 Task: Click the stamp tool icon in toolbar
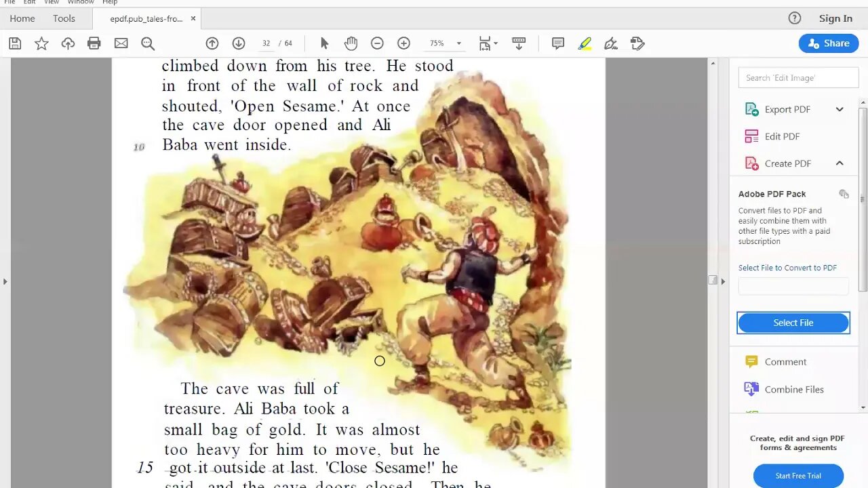tap(637, 43)
